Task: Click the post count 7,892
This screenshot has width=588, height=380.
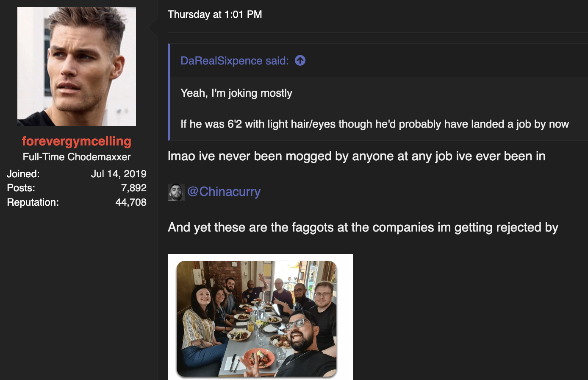Action: pyautogui.click(x=133, y=188)
